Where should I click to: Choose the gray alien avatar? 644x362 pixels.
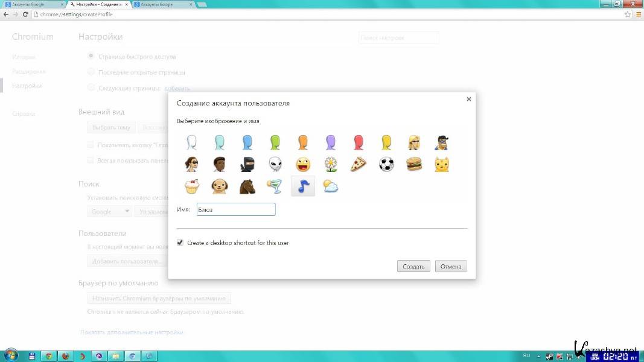tap(275, 164)
